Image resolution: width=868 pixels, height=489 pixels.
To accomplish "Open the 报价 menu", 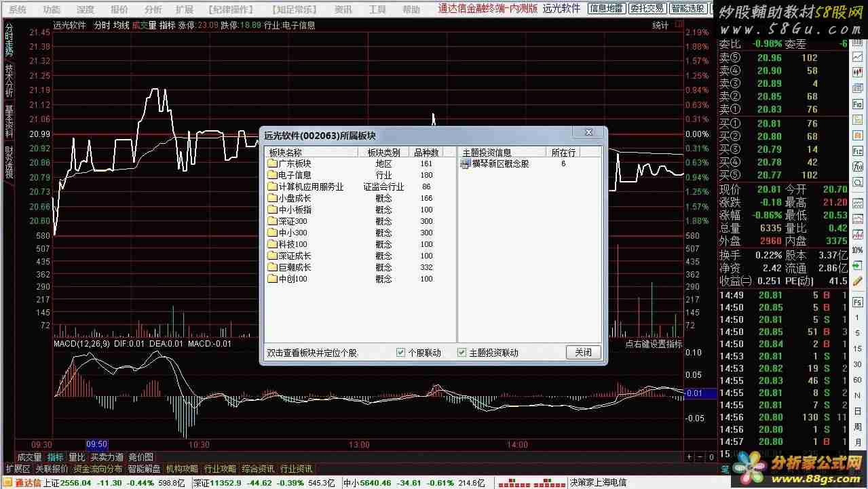I will click(x=119, y=9).
